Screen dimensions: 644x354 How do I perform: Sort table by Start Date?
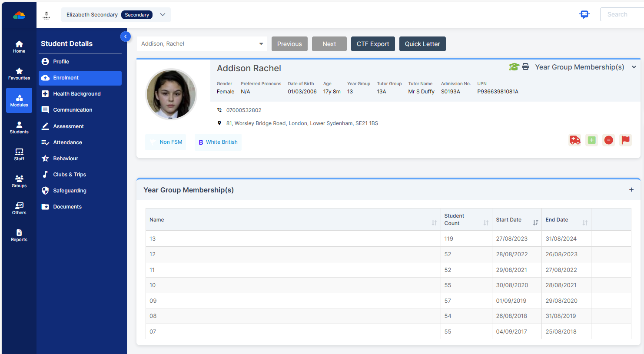[517, 220]
